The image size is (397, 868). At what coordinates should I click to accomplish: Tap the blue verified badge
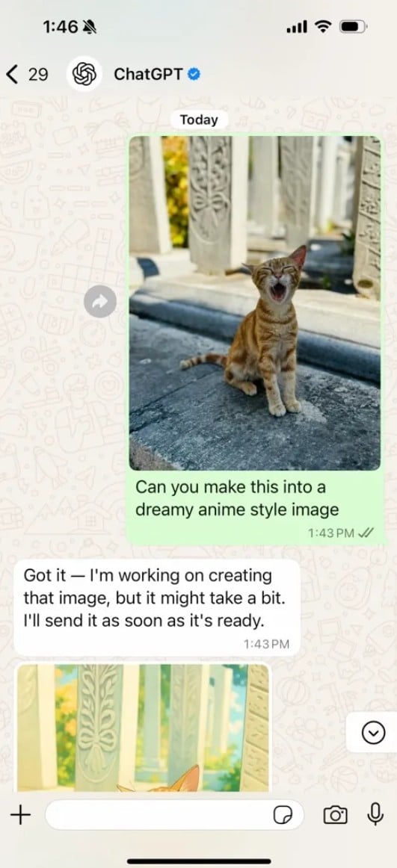click(194, 74)
